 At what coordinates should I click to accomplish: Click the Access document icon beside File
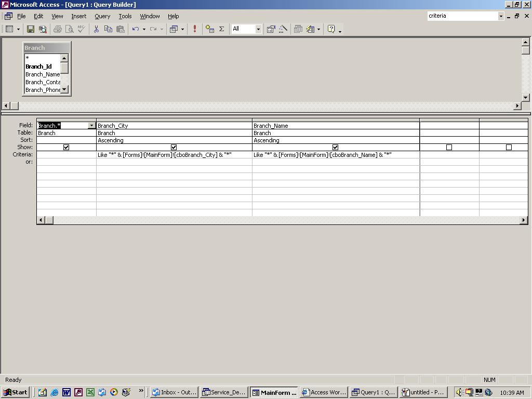8,16
